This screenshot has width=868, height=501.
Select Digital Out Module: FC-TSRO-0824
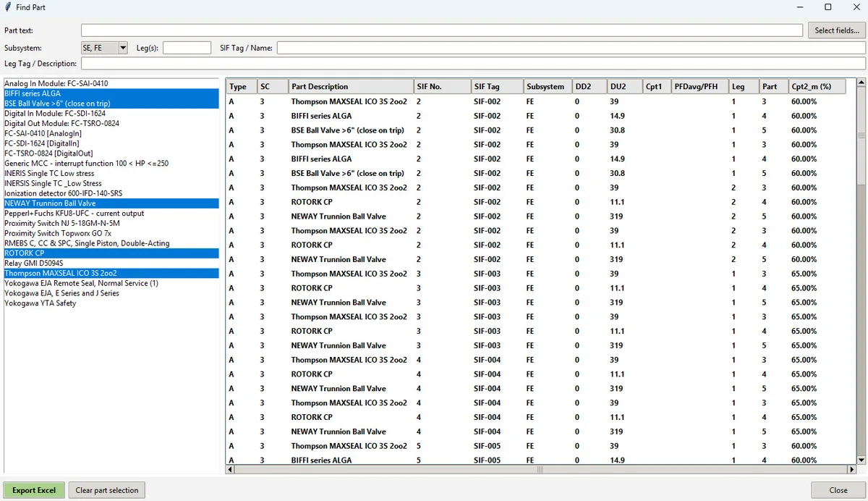click(x=111, y=123)
